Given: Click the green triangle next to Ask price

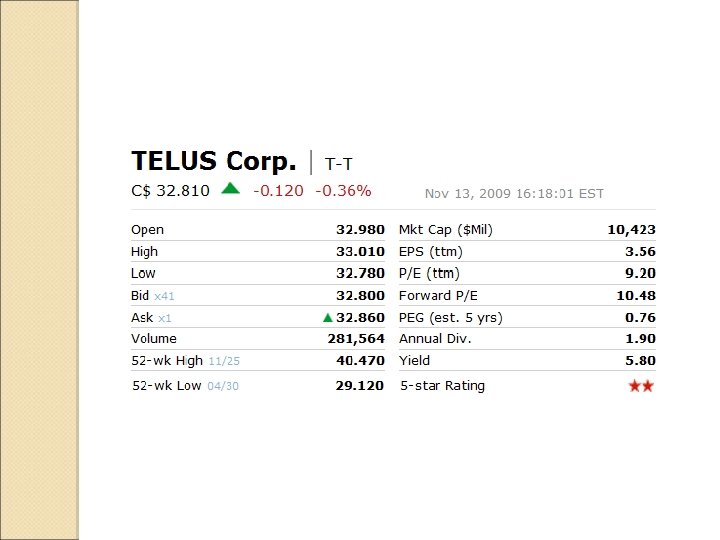Looking at the screenshot, I should point(328,318).
